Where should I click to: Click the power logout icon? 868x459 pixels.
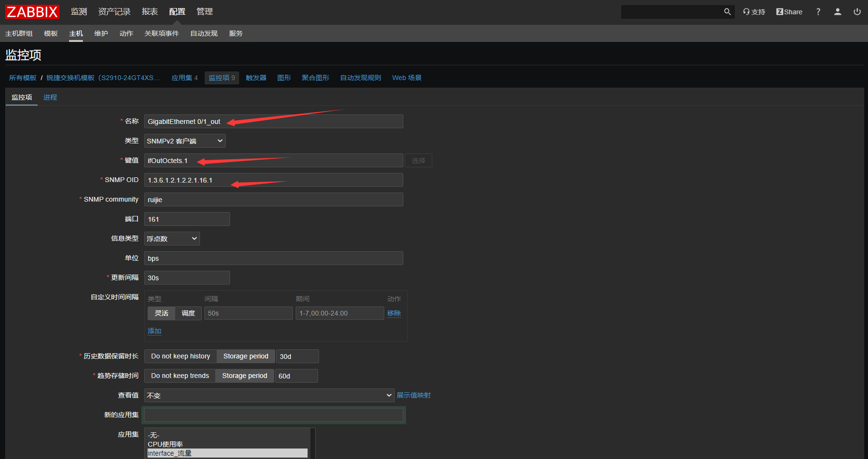point(857,12)
